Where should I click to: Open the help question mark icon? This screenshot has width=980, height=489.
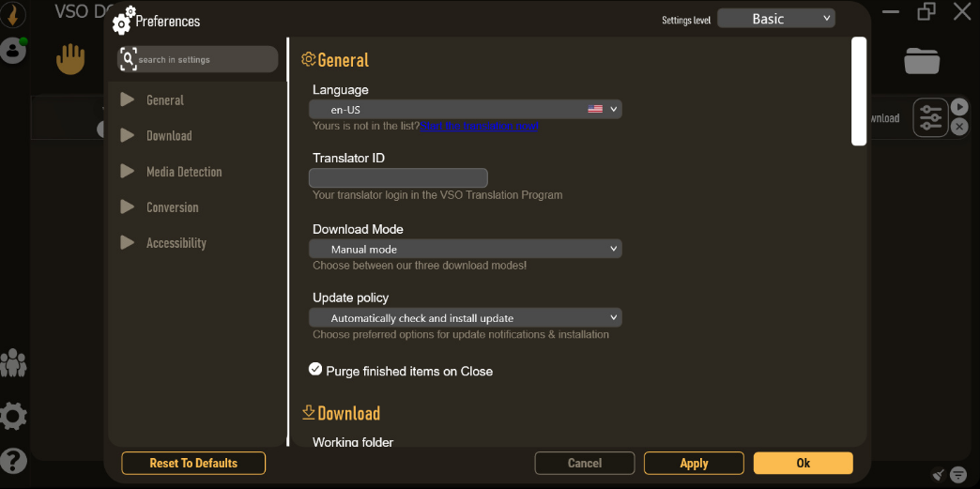coord(13,462)
